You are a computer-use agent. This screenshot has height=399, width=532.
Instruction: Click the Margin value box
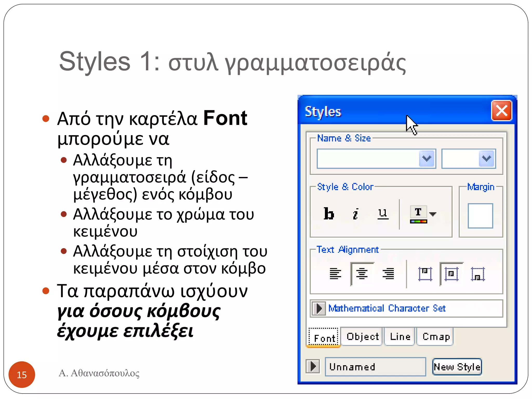tap(480, 216)
